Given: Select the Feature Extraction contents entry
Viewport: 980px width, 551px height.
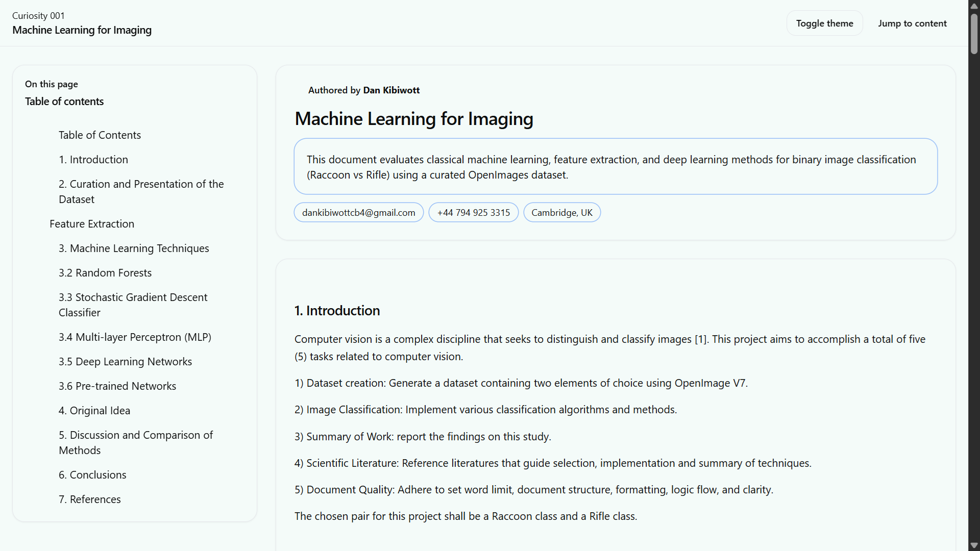Looking at the screenshot, I should [92, 224].
